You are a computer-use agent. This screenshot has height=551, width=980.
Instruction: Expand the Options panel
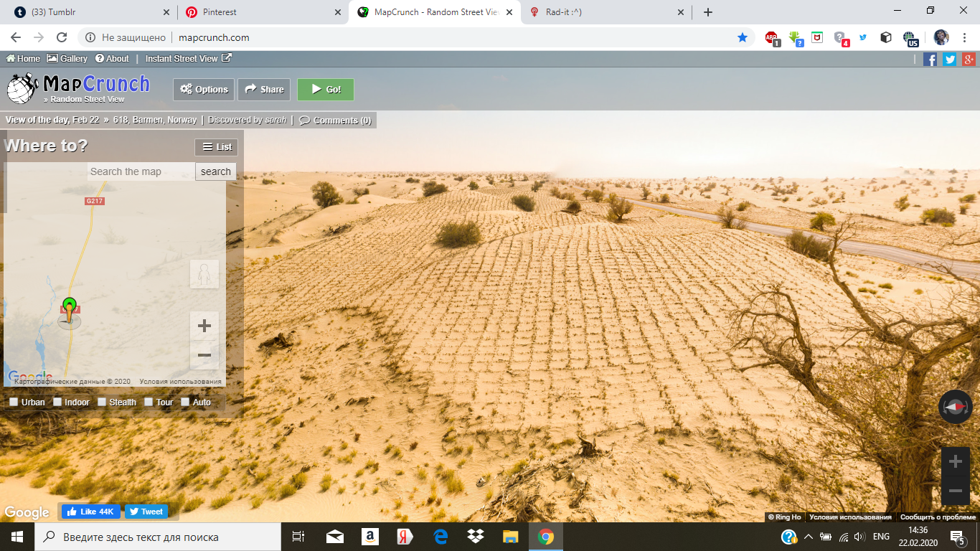[204, 90]
